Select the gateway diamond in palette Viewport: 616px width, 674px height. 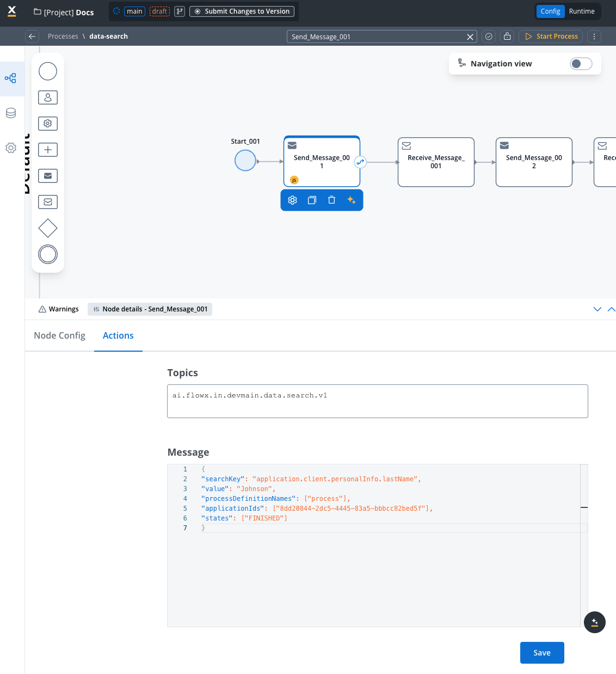(48, 228)
